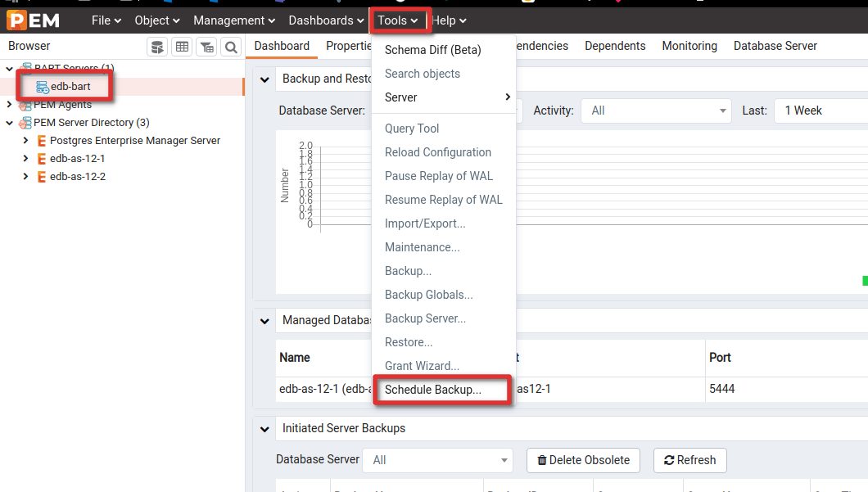This screenshot has width=868, height=492.
Task: Switch to the Database Server tab
Action: tap(775, 46)
